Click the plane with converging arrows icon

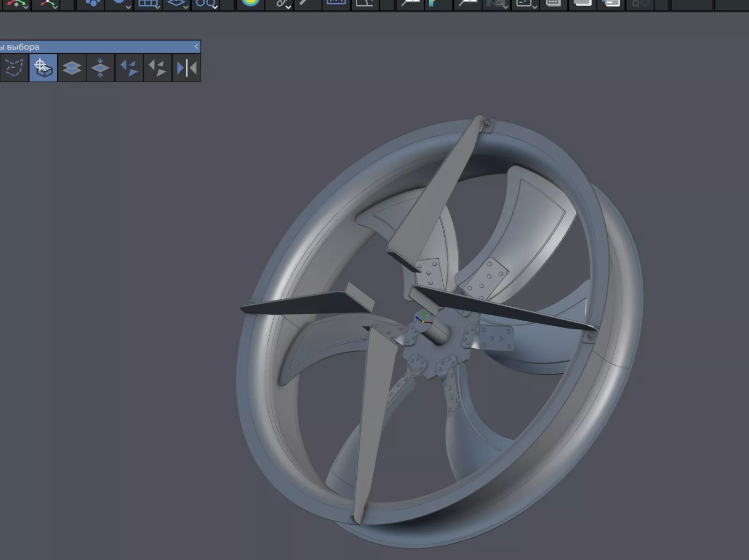[x=100, y=68]
